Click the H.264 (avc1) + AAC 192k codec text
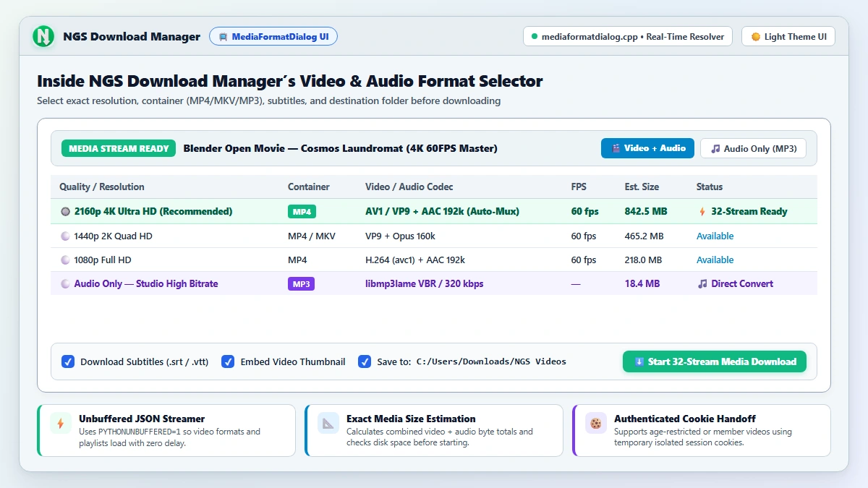Screen dimensions: 868x488 (x=415, y=260)
